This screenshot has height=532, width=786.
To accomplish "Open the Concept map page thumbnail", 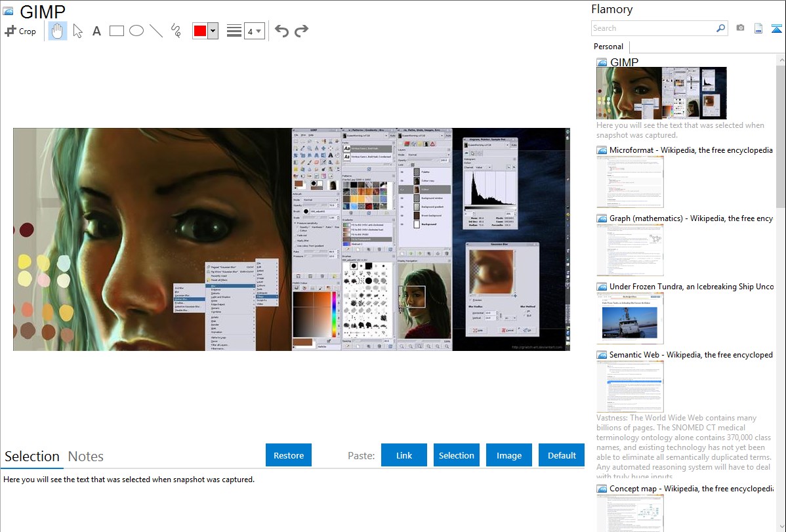I will [x=630, y=513].
